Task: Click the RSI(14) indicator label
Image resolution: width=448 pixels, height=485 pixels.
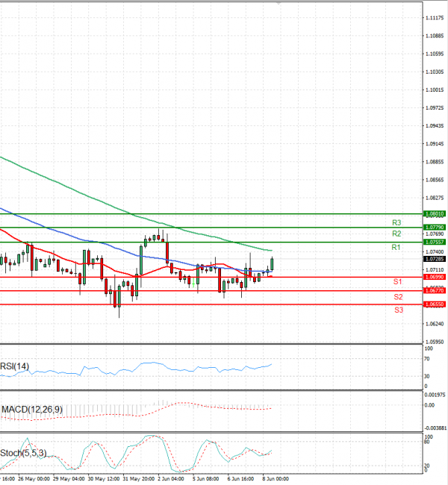Action: pyautogui.click(x=14, y=366)
